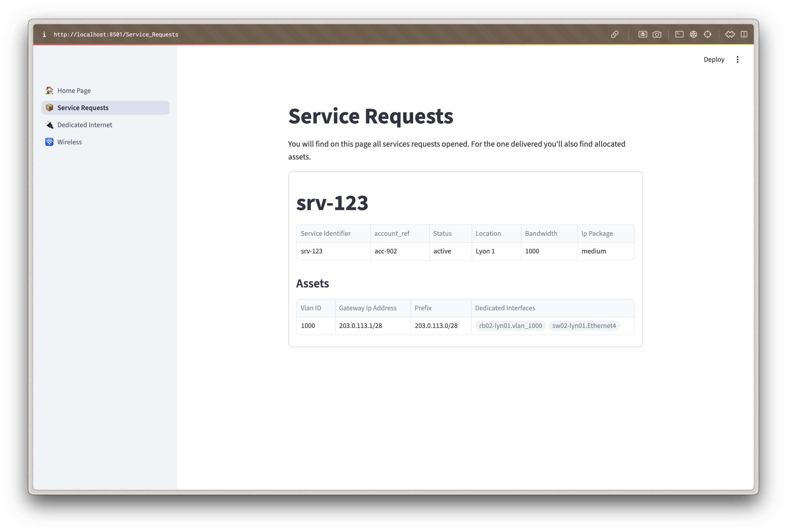Screen dimensions: 787x532
Task: Click the URL address bar
Action: (x=116, y=34)
